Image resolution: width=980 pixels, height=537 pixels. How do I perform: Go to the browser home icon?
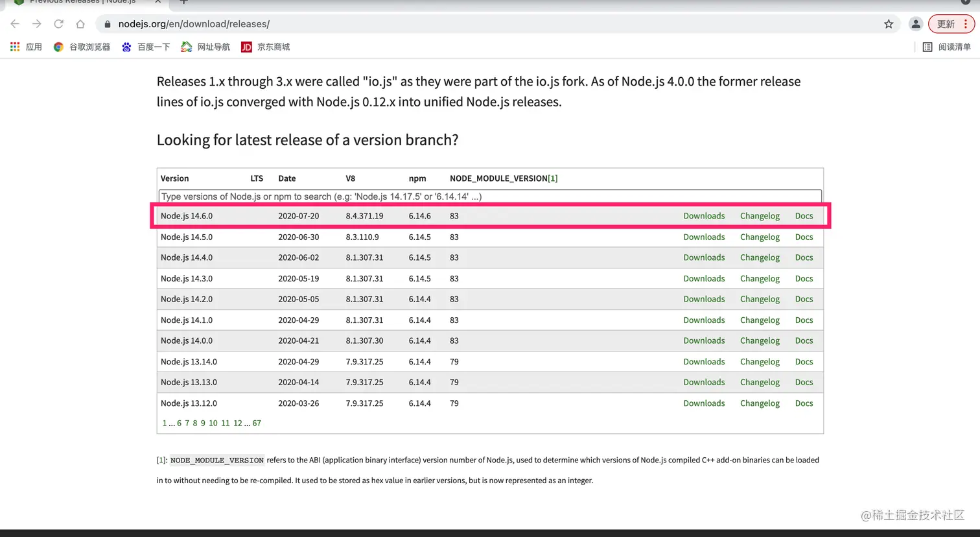tap(80, 24)
